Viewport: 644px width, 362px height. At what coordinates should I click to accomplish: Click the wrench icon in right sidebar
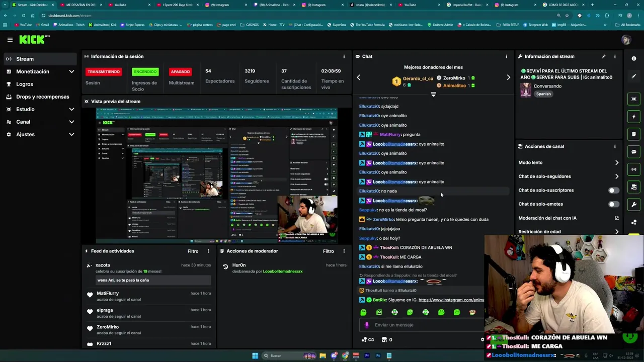coord(634,205)
